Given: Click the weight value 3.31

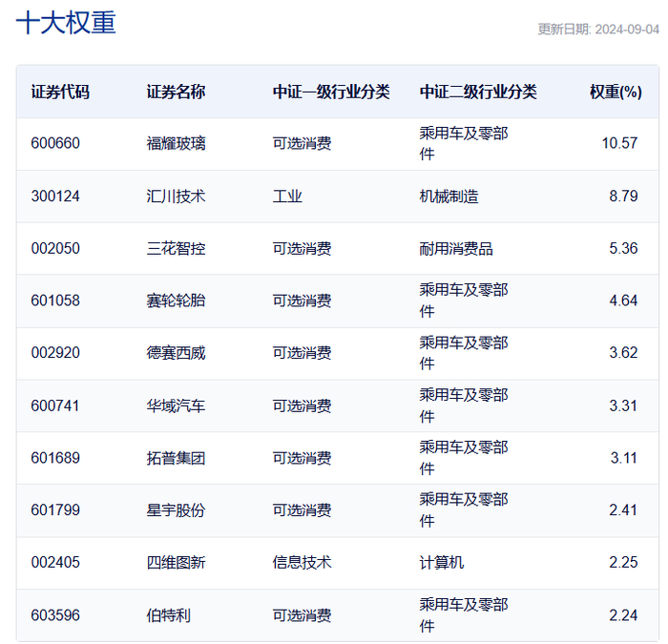Looking at the screenshot, I should [623, 405].
